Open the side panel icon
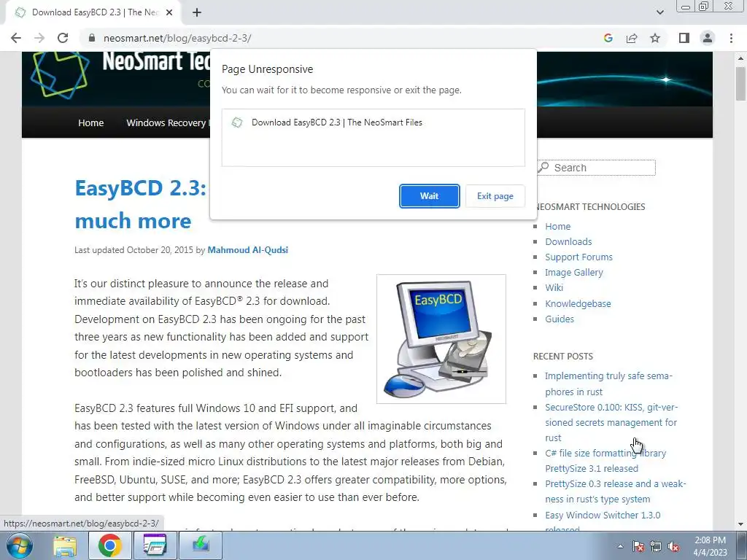747x560 pixels. 684,38
